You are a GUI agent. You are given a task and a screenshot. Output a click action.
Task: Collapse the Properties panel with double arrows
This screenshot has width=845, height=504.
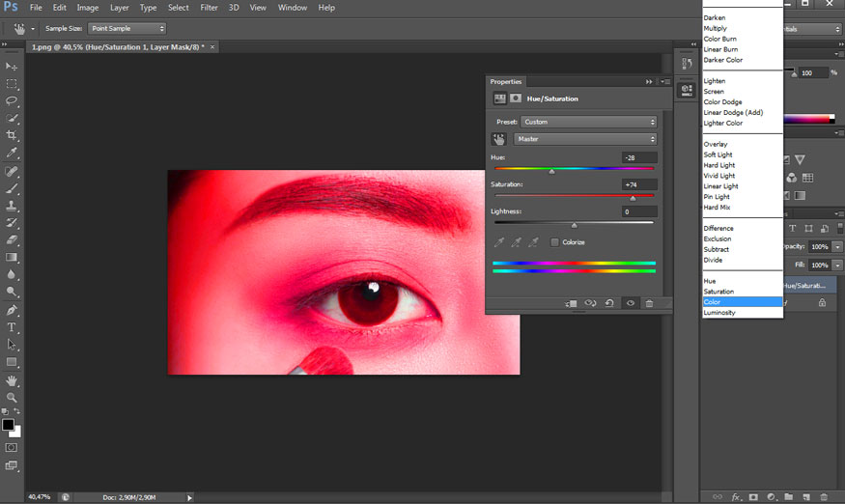click(x=649, y=82)
